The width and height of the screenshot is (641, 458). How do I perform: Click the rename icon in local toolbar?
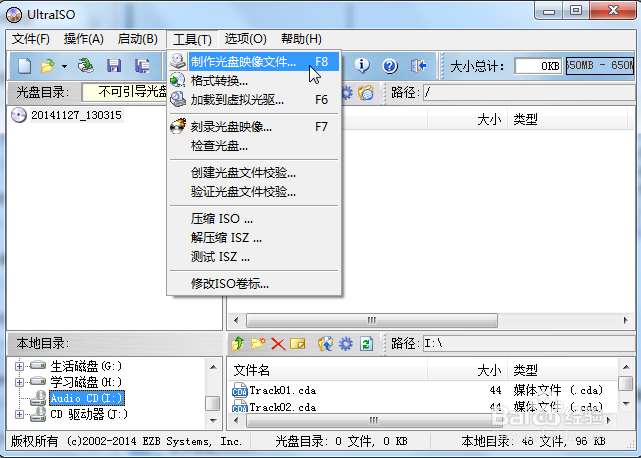298,344
